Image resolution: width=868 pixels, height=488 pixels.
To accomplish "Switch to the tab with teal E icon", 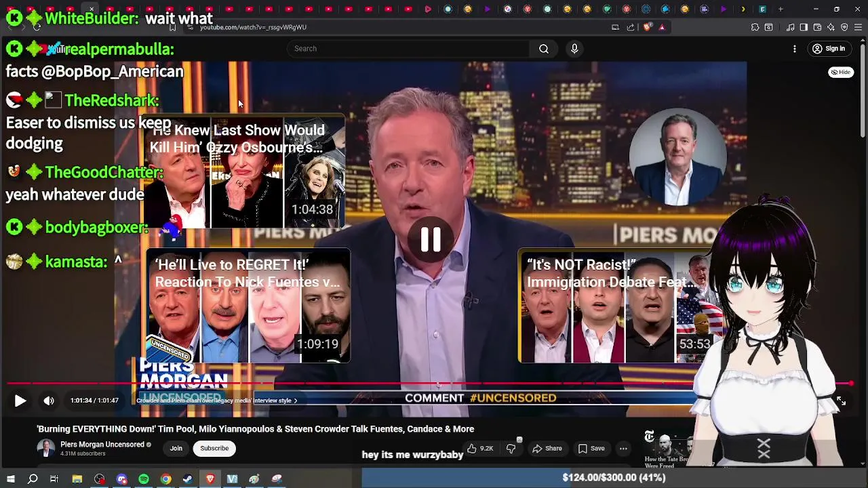I will 762,9.
